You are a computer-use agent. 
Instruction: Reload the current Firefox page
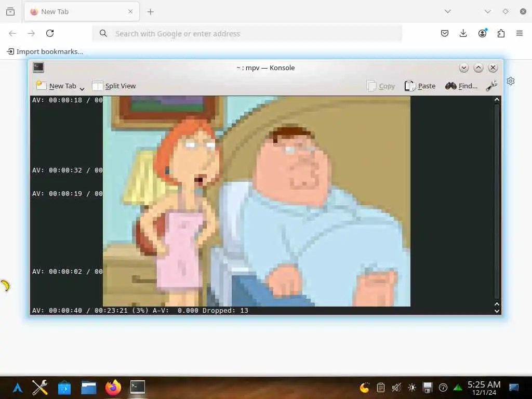(x=50, y=33)
